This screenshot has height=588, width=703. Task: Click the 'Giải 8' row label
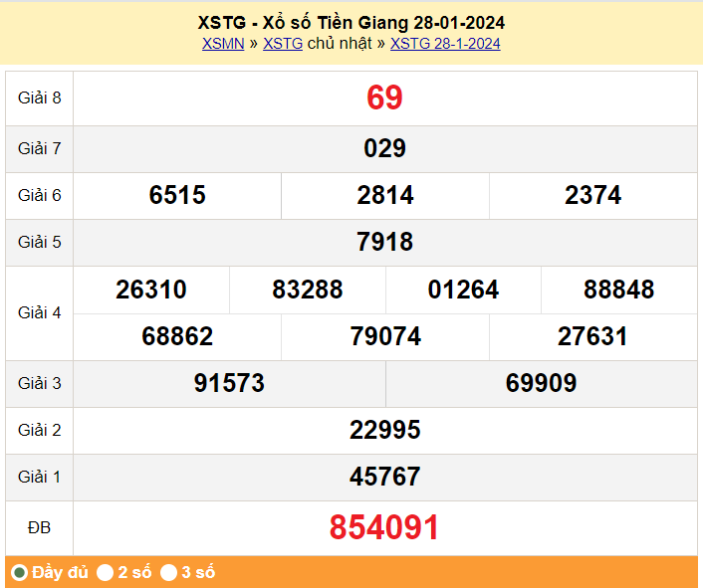40,98
